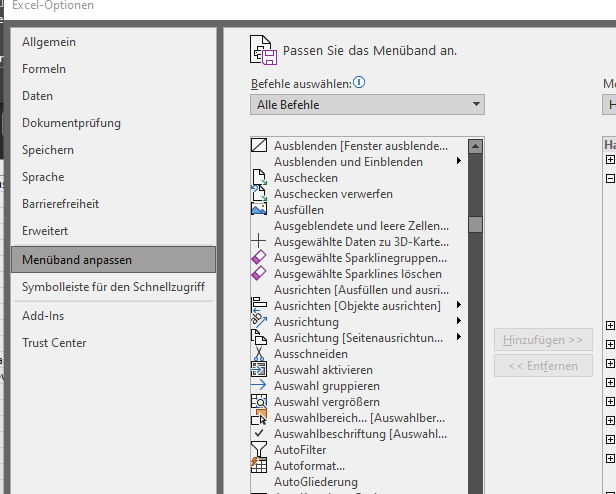616x494 pixels.
Task: Click the command list scroll-up arrow
Action: pyautogui.click(x=475, y=147)
